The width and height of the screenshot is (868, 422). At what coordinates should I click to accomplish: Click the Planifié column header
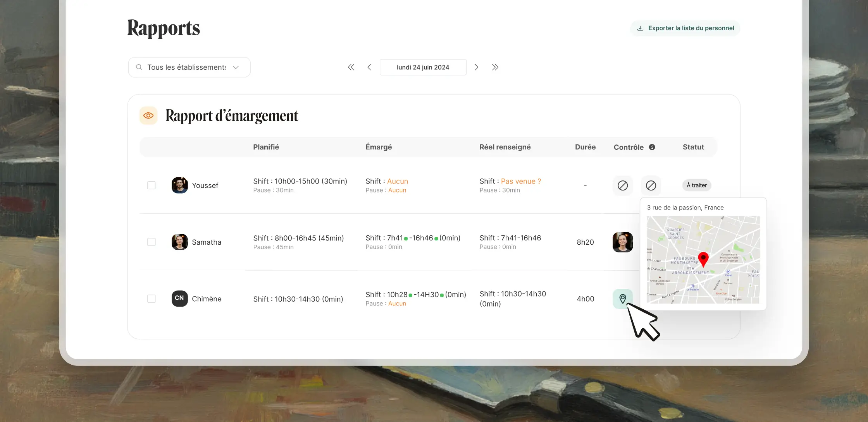pos(266,147)
